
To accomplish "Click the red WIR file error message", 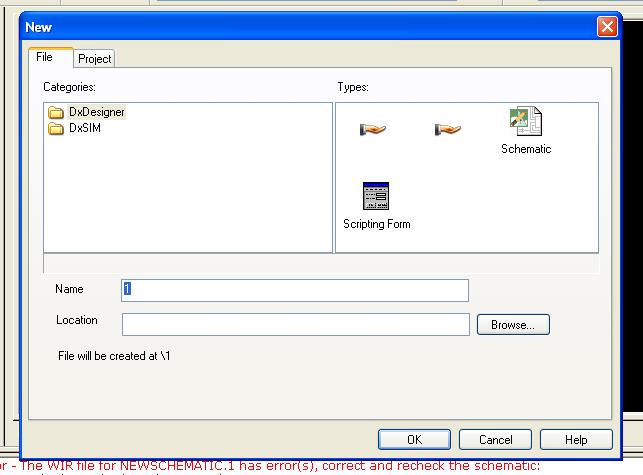I will 270,466.
